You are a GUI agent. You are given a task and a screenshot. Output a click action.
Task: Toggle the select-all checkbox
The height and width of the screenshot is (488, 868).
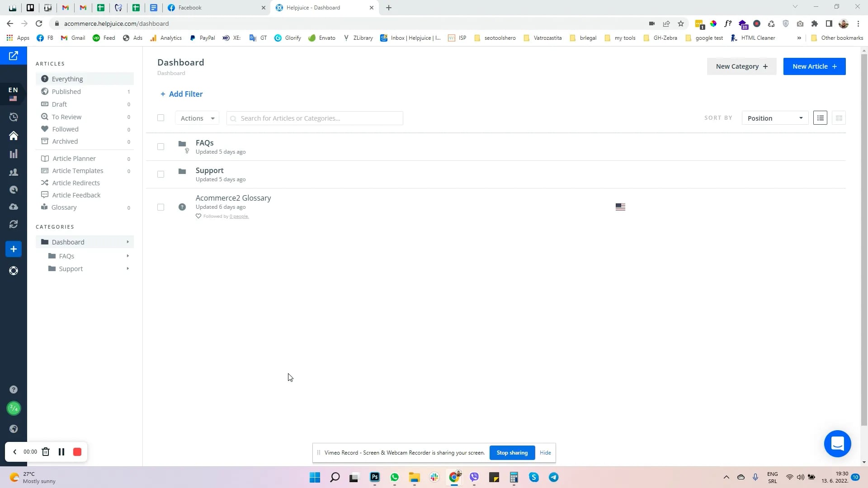[160, 117]
